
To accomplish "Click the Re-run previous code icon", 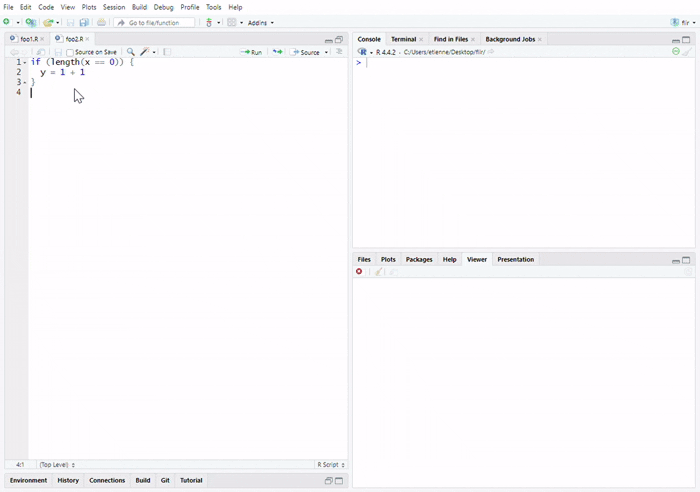I will (277, 52).
